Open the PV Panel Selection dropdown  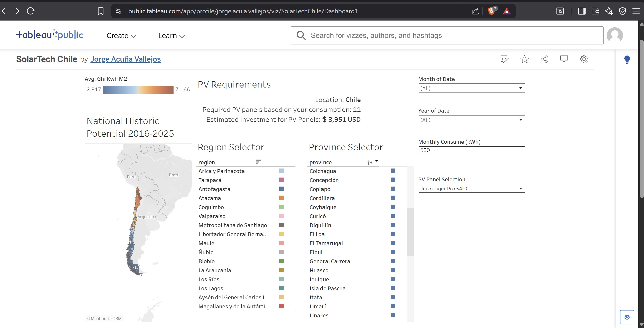(x=471, y=188)
